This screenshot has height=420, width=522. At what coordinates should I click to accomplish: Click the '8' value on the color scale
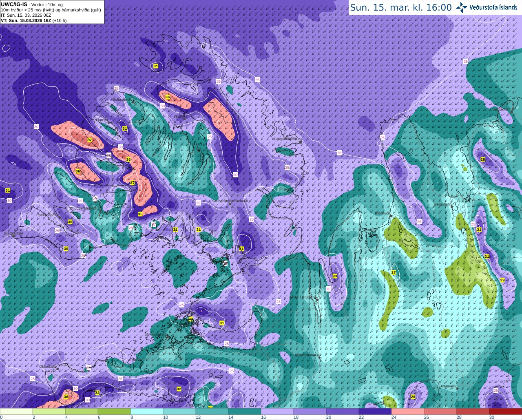132,417
